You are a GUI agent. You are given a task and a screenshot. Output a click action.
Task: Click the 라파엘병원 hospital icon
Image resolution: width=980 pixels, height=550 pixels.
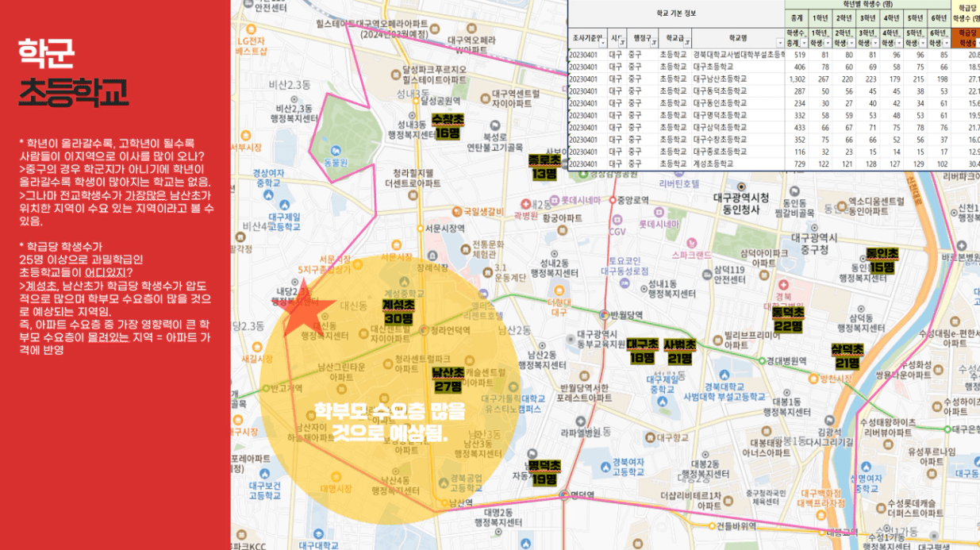580,421
